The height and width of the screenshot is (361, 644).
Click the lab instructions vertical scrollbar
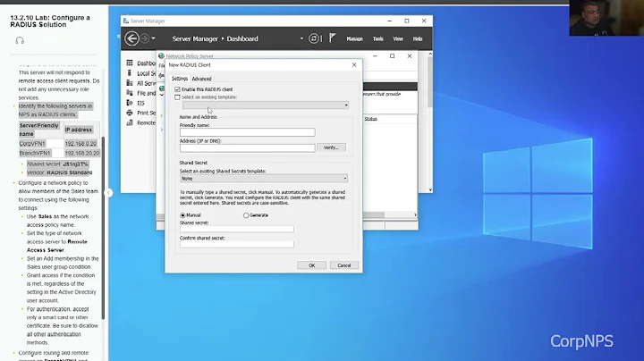click(x=104, y=228)
